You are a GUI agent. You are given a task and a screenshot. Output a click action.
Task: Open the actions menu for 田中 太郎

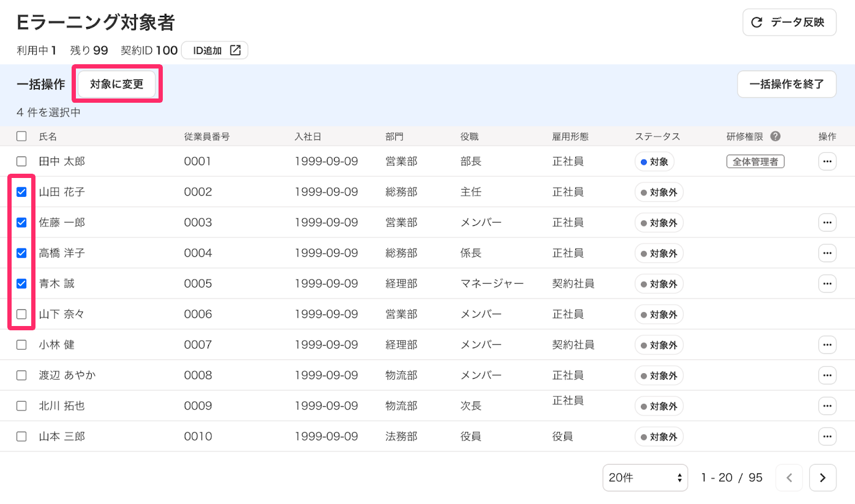click(827, 161)
